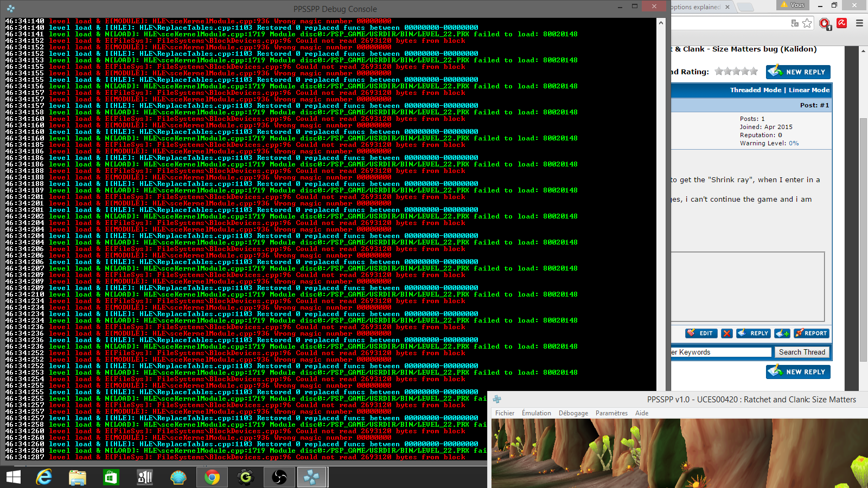Click the multi-quote plus icon button
This screenshot has height=488, width=868.
click(x=782, y=333)
